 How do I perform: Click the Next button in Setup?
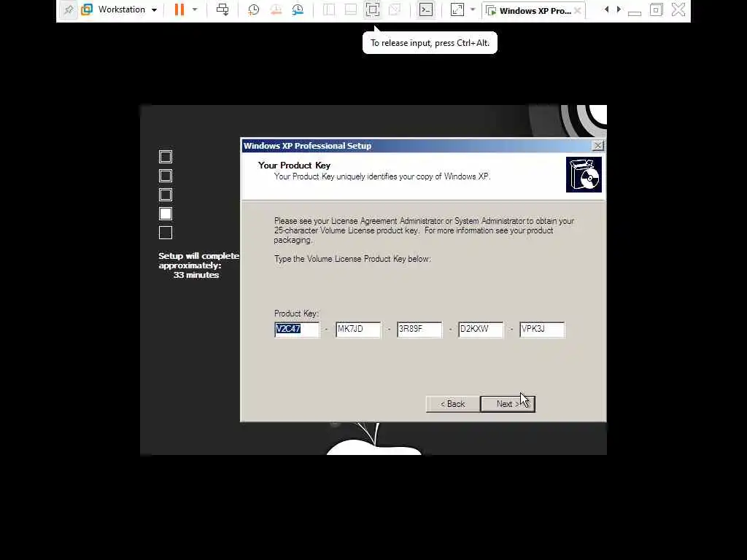click(508, 404)
